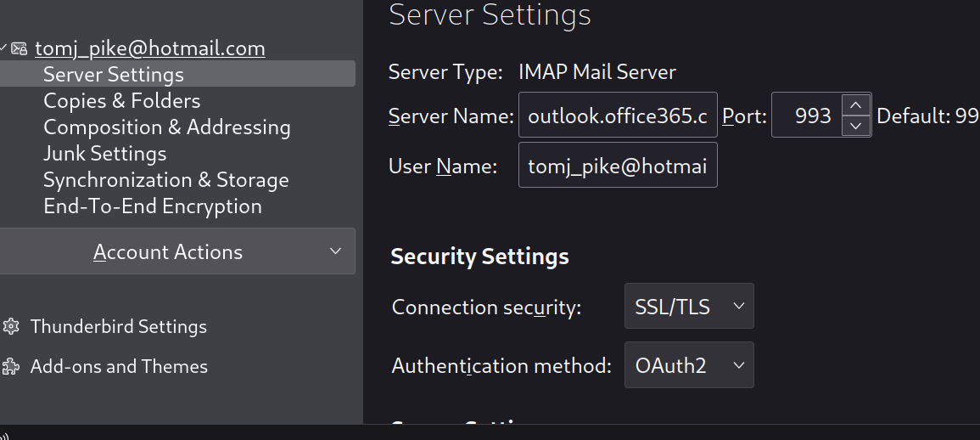Click the Thunderbird Settings gear icon
Image resolution: width=980 pixels, height=440 pixels.
pyautogui.click(x=11, y=327)
